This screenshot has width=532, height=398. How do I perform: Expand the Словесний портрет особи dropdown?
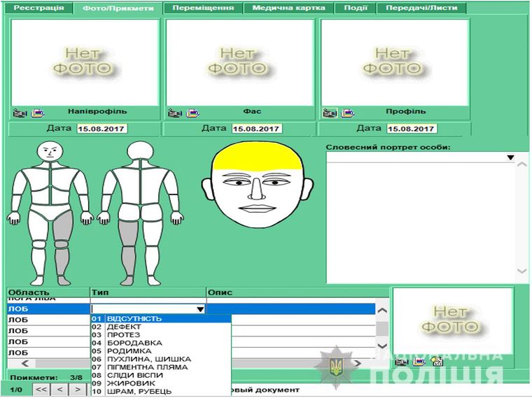coord(510,157)
